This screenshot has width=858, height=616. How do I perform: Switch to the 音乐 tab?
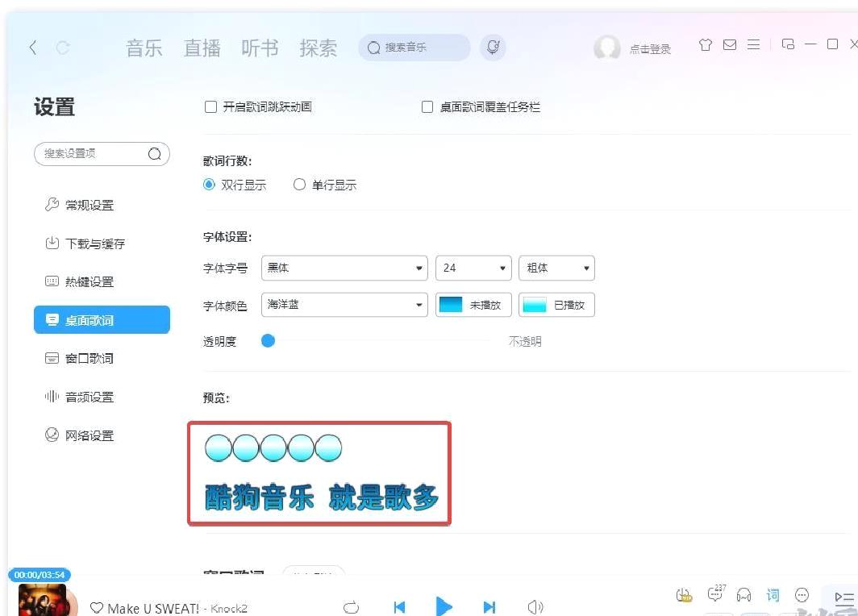coord(144,48)
